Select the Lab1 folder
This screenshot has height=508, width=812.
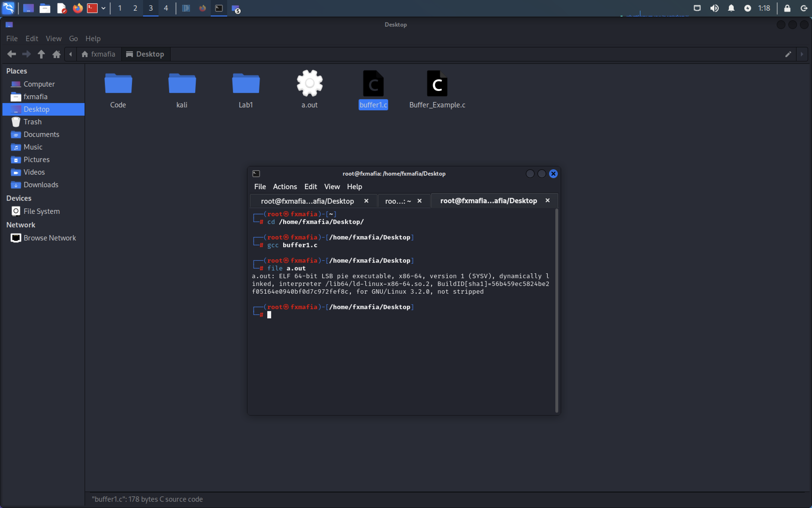click(246, 89)
